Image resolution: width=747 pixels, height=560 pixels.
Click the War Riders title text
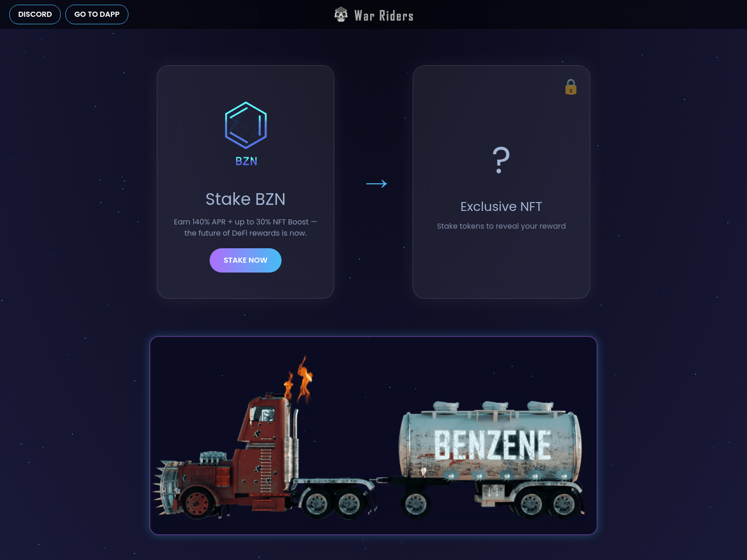click(x=384, y=16)
